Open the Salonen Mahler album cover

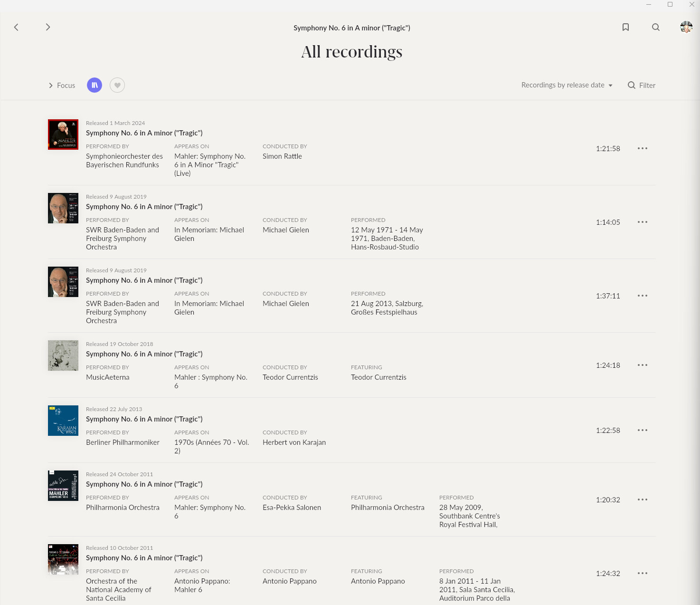click(x=63, y=486)
